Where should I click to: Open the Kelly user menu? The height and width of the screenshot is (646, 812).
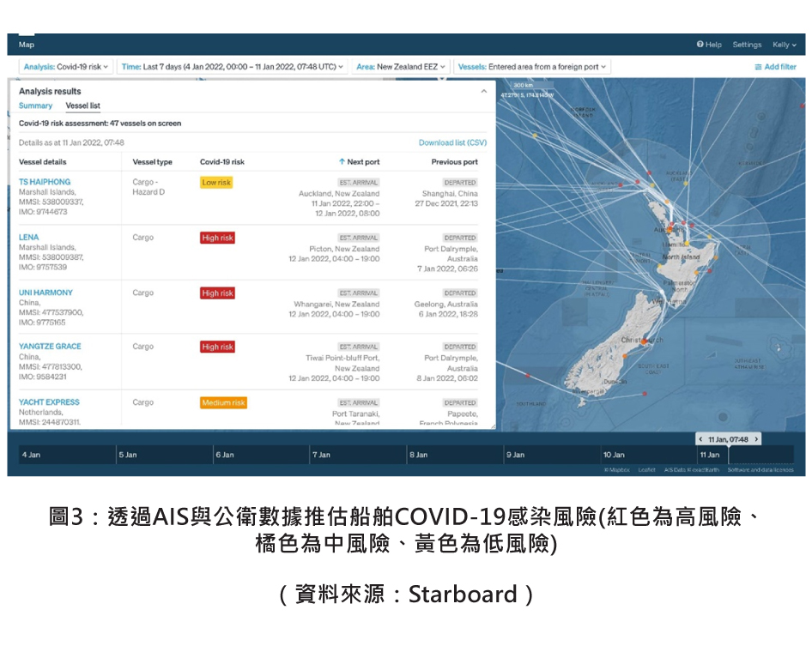point(785,45)
